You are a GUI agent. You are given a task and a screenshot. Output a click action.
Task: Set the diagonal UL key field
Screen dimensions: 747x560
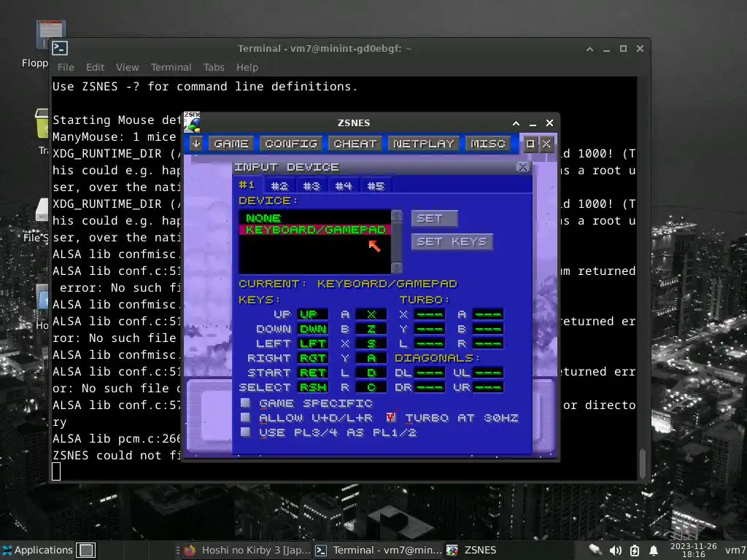pyautogui.click(x=488, y=373)
